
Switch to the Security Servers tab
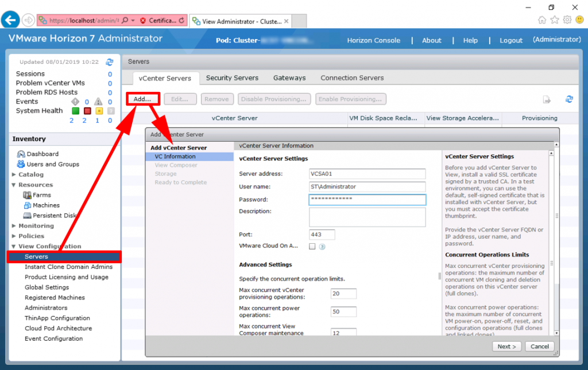tap(232, 77)
